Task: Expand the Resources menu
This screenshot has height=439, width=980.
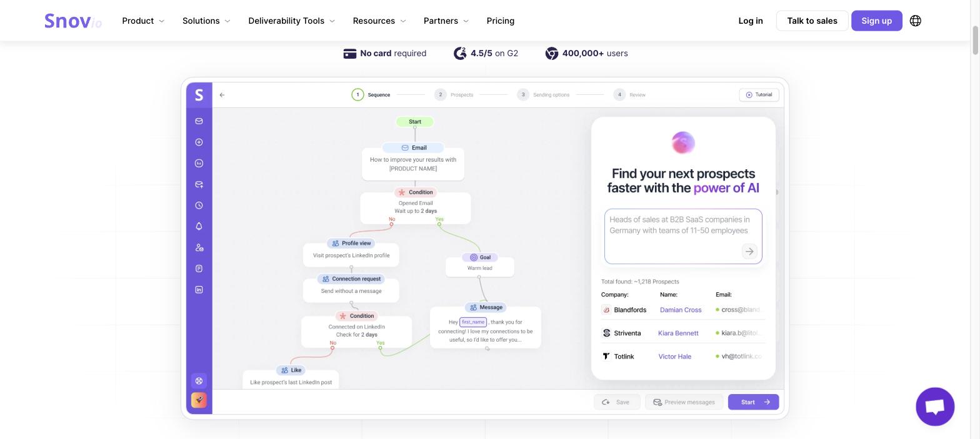Action: tap(379, 21)
